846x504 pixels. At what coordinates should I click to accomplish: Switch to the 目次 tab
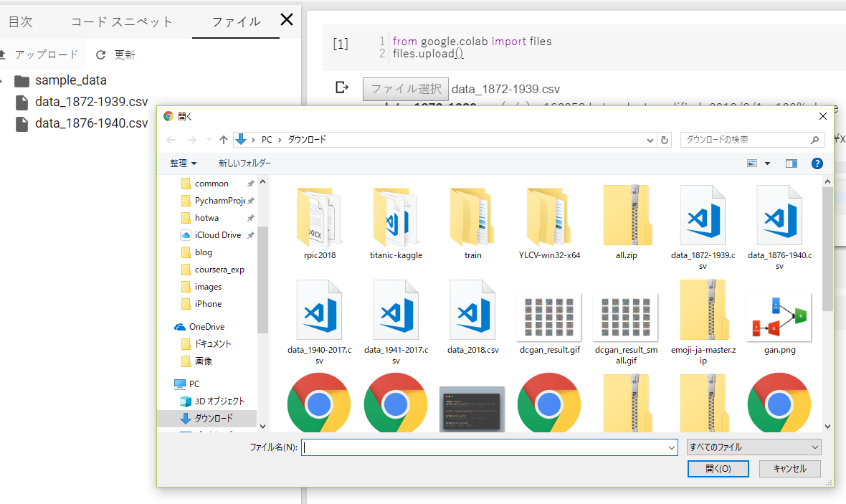pos(20,22)
